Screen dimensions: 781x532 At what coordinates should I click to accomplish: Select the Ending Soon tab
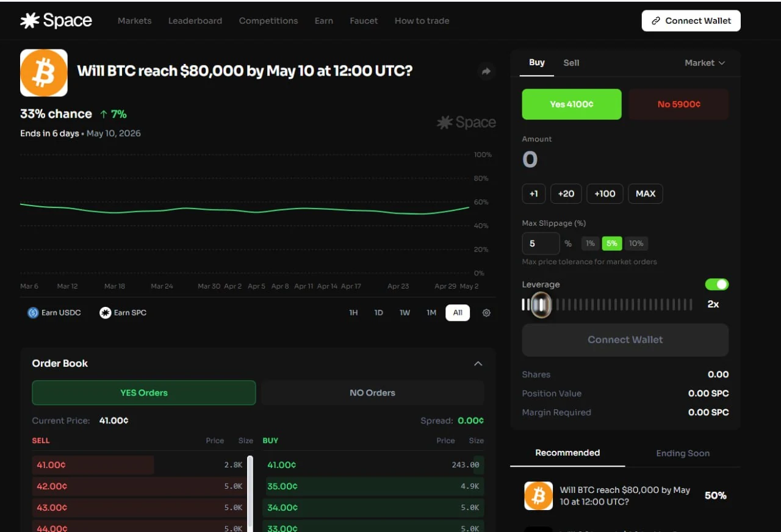pos(683,453)
